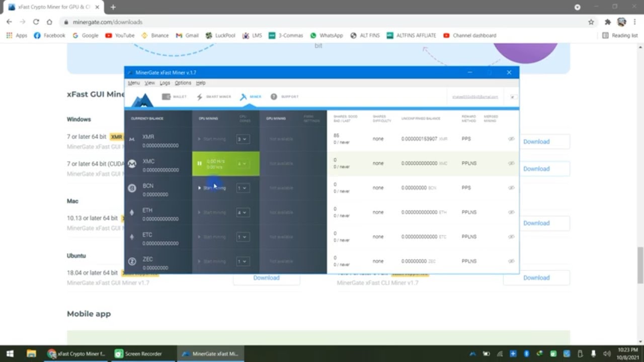
Task: Toggle BCN merged mining link icon
Action: tap(511, 188)
